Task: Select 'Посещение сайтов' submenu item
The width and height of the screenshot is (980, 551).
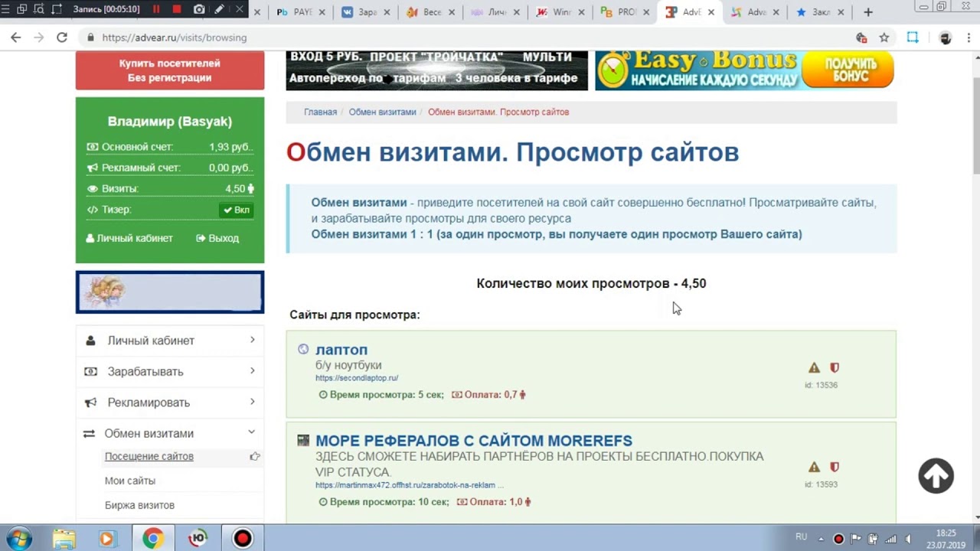Action: 149,456
